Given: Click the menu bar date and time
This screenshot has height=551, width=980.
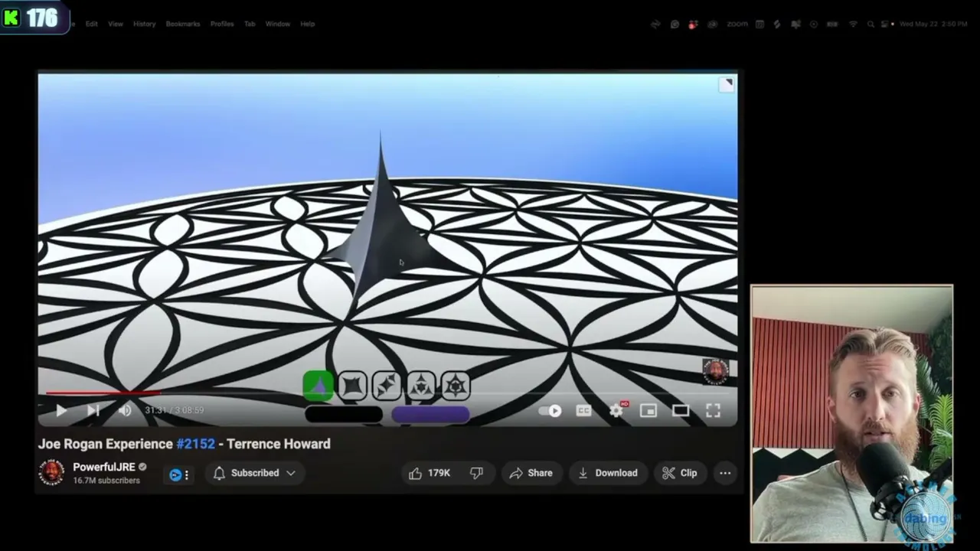Looking at the screenshot, I should pos(933,24).
